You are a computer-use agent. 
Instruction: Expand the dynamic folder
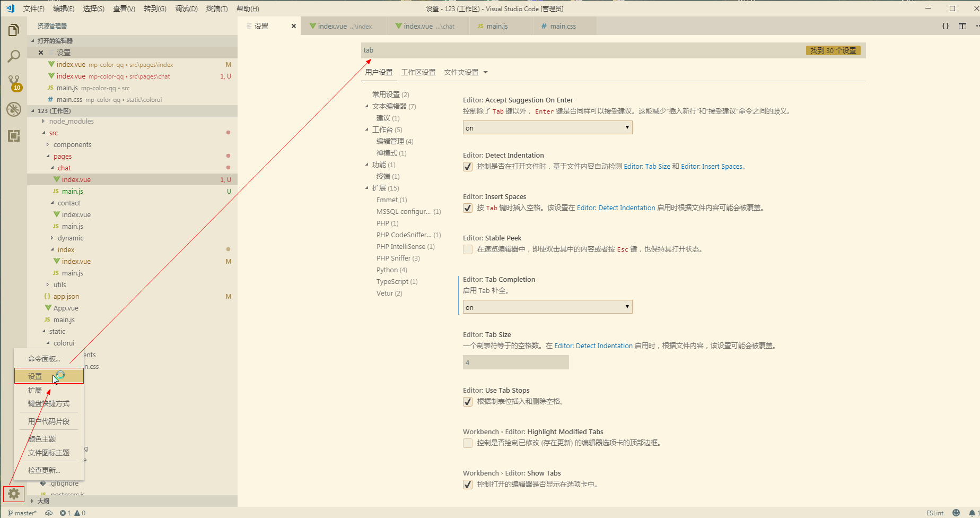52,238
